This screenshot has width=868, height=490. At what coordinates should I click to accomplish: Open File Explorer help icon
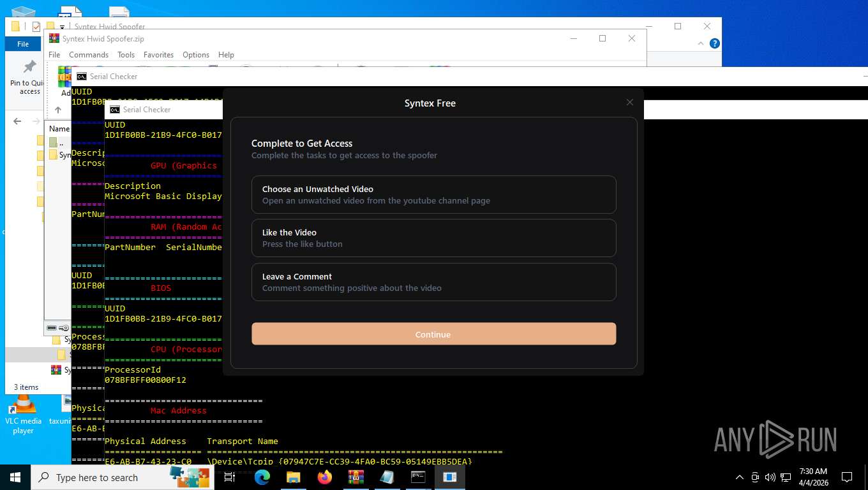(x=715, y=43)
